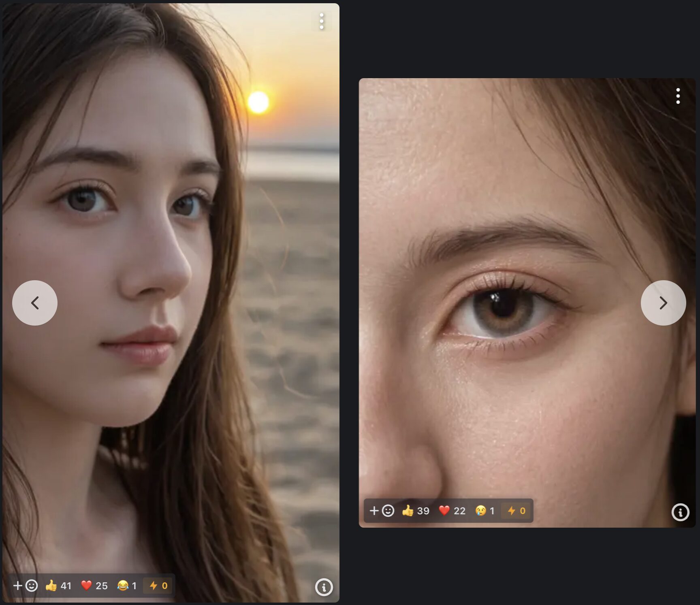The width and height of the screenshot is (700, 605).
Task: Toggle heart reaction with 25 likes
Action: tap(94, 586)
